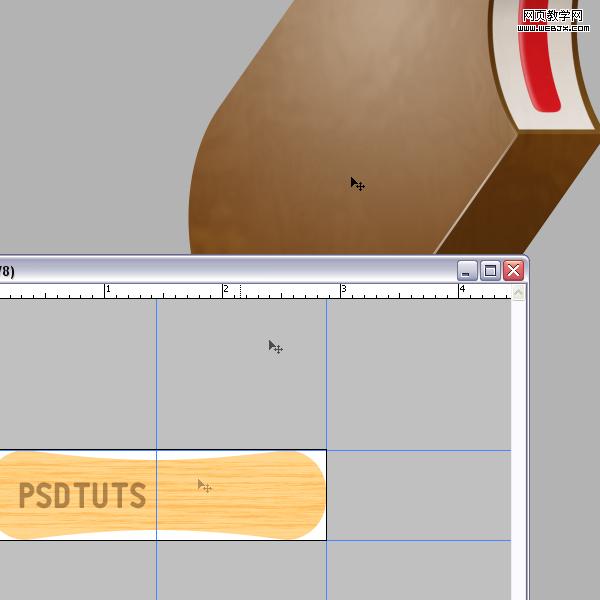Click the vertical scrollbar up arrow
The width and height of the screenshot is (600, 600).
click(518, 293)
